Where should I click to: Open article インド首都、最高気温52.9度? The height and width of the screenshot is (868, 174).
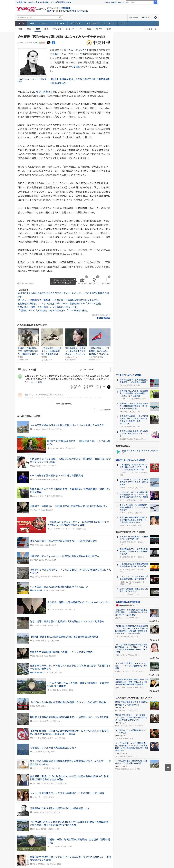[58, 587]
